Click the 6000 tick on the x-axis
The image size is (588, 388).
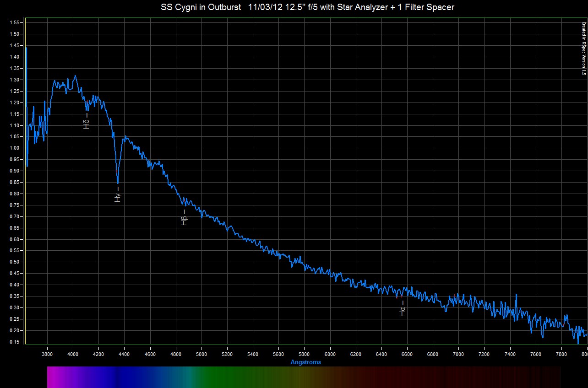330,354
